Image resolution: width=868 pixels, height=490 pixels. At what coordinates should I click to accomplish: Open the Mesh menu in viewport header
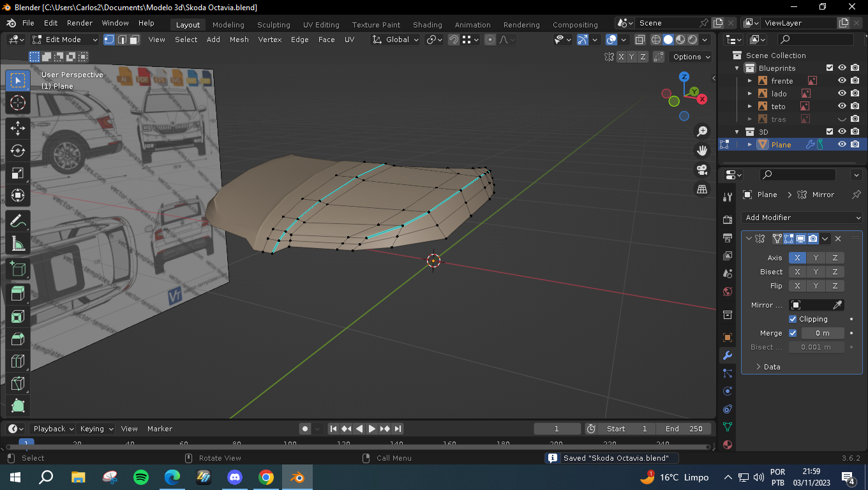coord(239,40)
